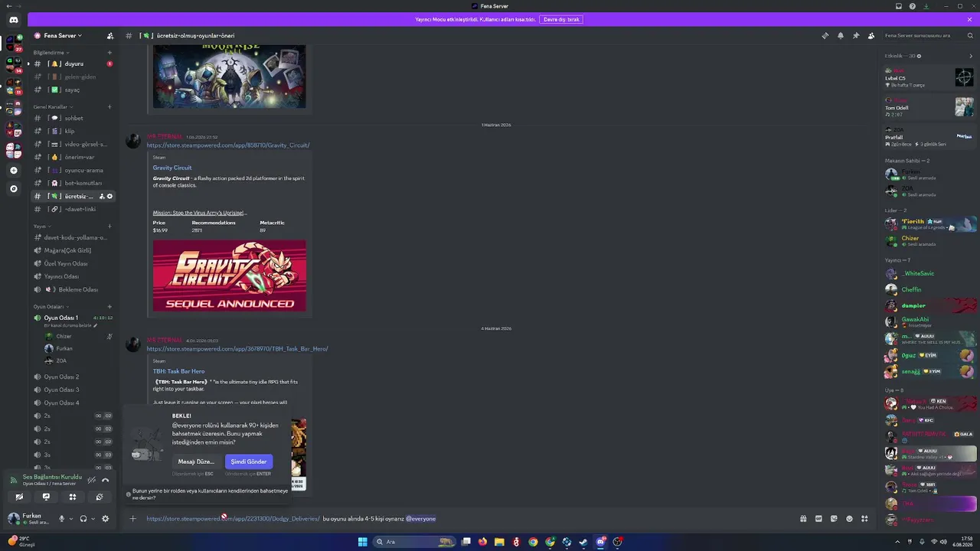Click Şimdi Gönder button

(249, 461)
